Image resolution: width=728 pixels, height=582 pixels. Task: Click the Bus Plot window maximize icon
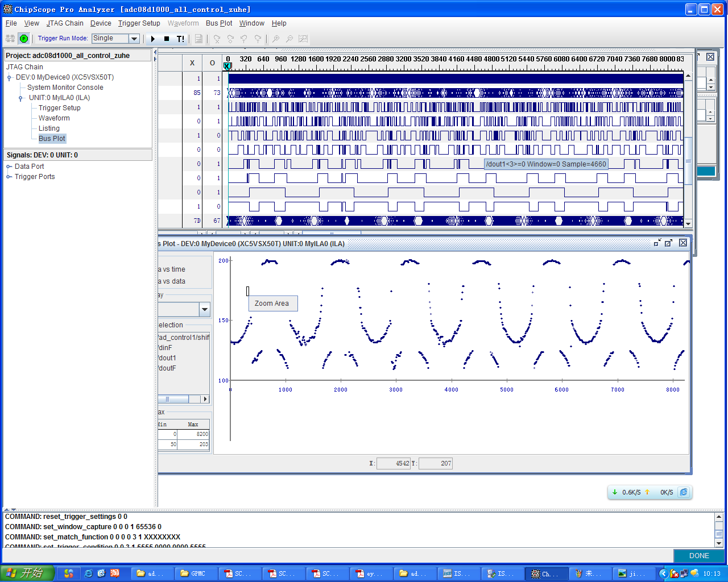(669, 243)
